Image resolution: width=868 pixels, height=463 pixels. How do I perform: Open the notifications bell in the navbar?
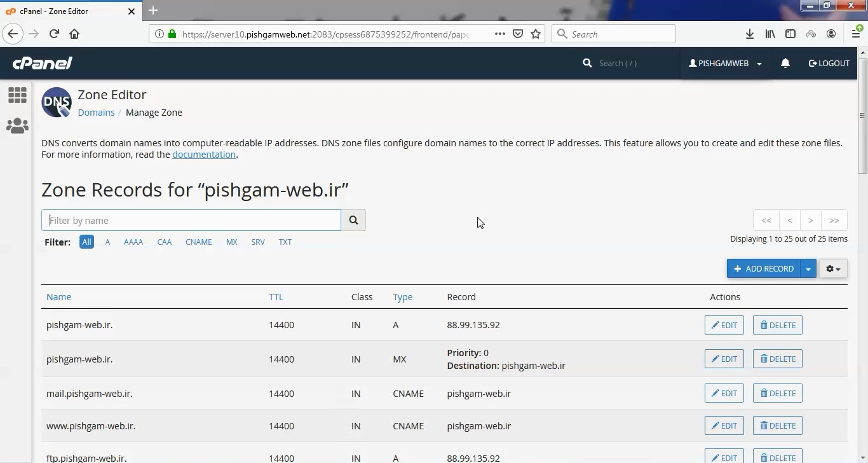[x=785, y=63]
